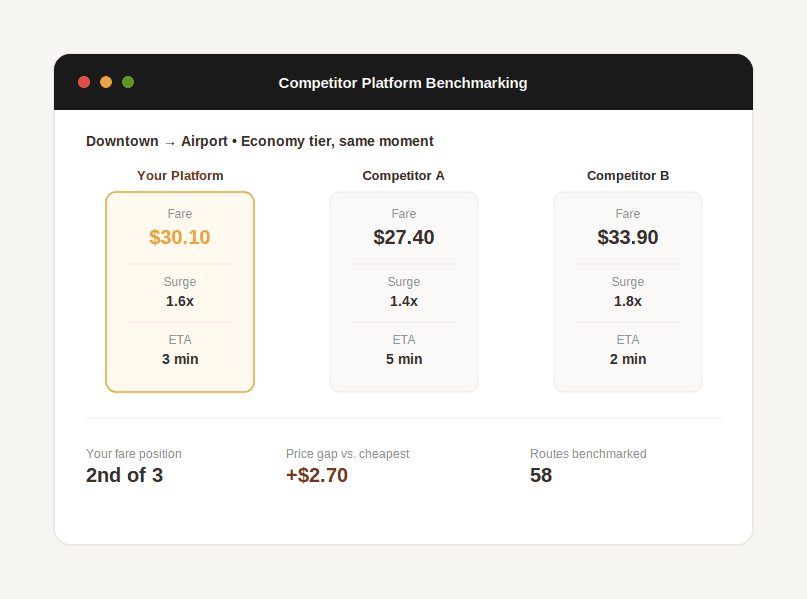
Task: Click the 3 min ETA value
Action: (x=180, y=359)
